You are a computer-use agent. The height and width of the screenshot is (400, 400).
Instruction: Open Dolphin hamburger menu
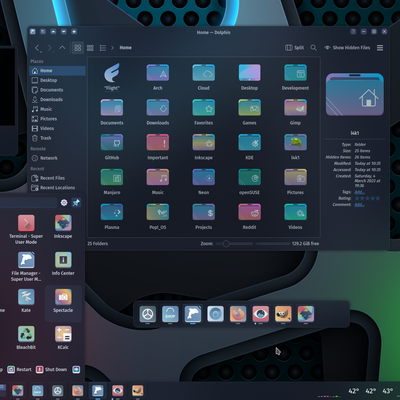click(380, 48)
